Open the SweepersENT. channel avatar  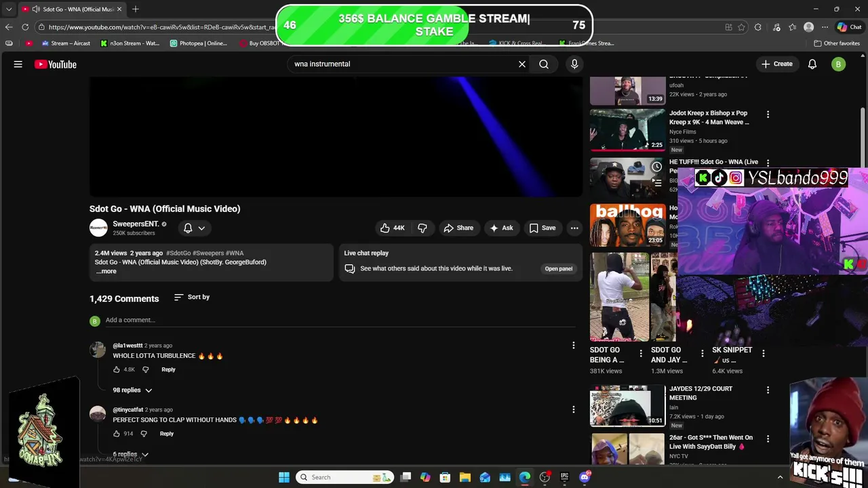point(98,228)
